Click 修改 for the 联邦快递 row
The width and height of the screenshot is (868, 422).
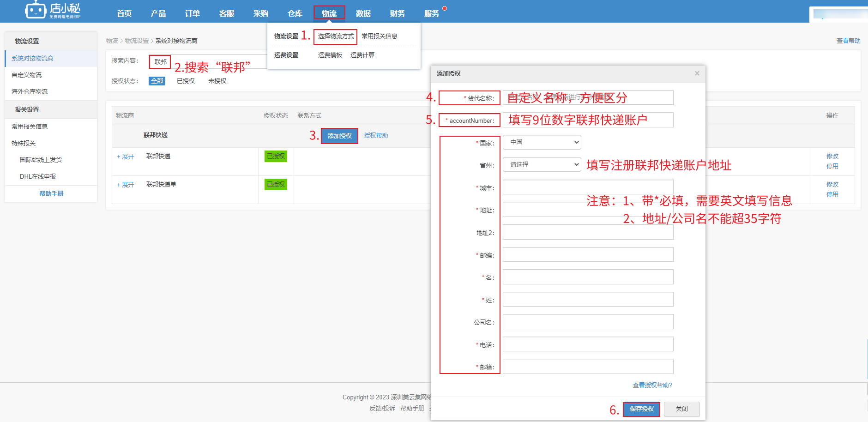(x=832, y=156)
